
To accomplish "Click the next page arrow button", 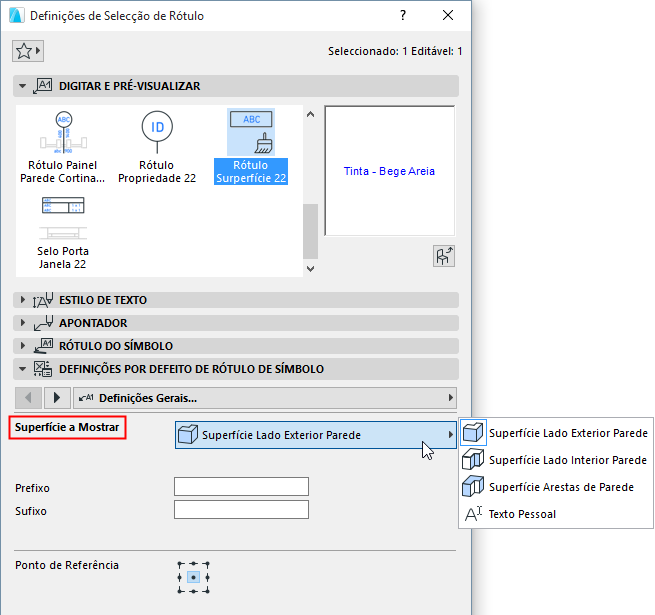I will (x=57, y=398).
